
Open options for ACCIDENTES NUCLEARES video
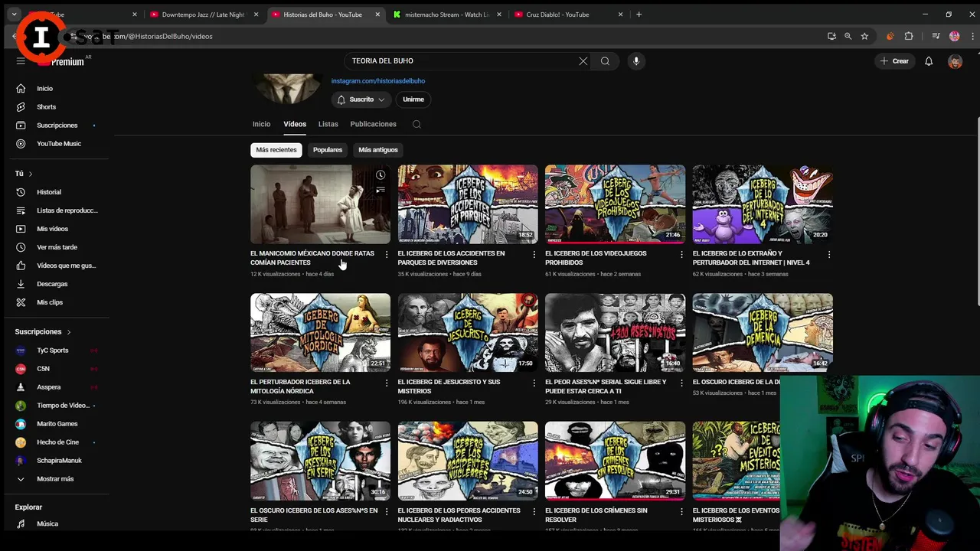tap(534, 511)
